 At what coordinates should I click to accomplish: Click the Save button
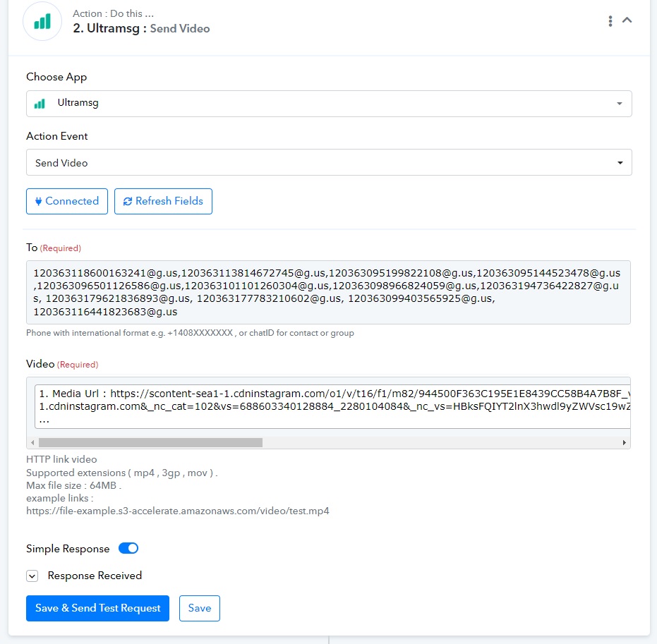pyautogui.click(x=200, y=609)
